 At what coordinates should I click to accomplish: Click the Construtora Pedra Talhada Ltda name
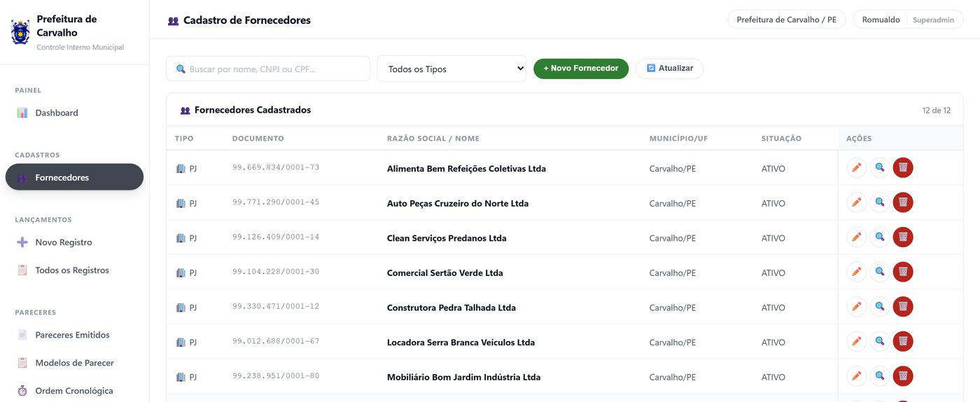(451, 307)
